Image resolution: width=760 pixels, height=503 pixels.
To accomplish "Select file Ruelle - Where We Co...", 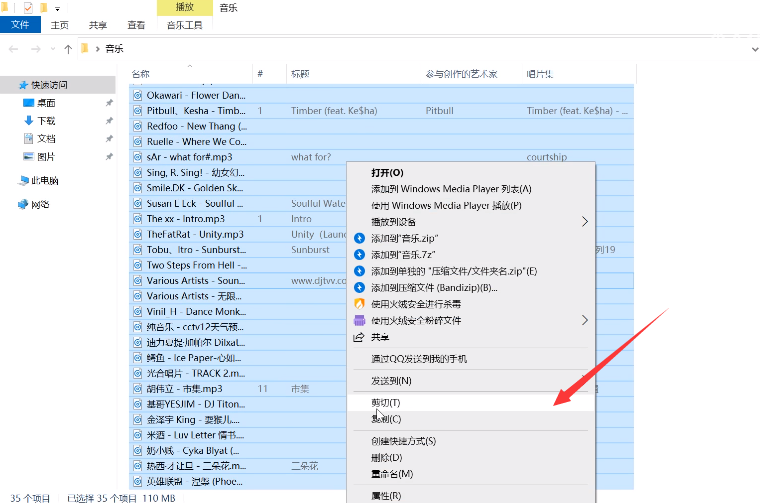I will click(x=197, y=142).
